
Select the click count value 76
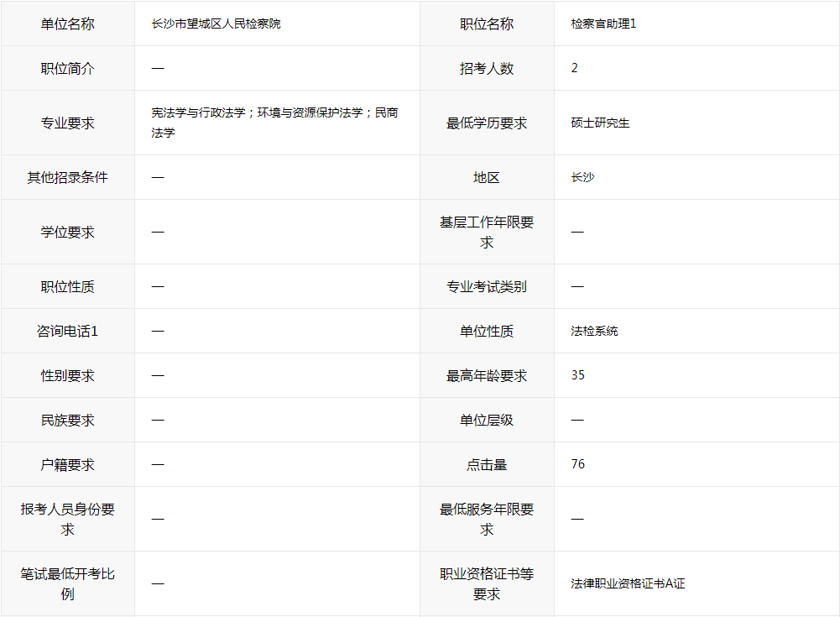(x=577, y=464)
